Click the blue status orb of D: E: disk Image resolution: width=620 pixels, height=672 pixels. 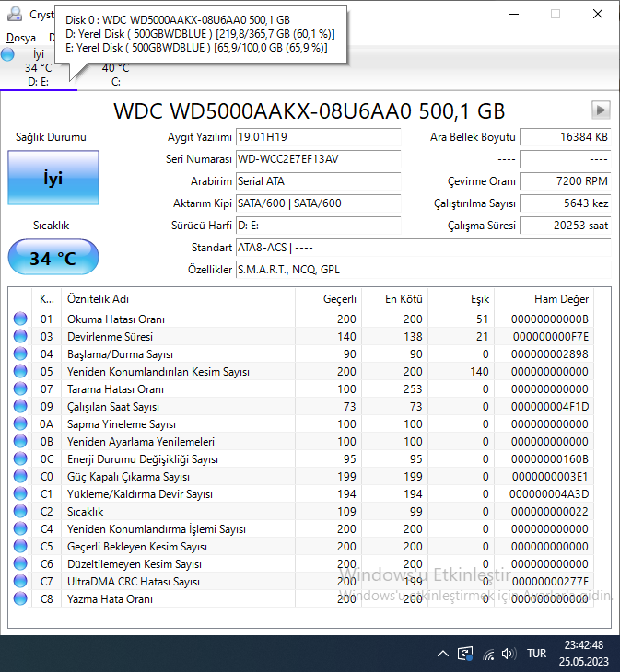[x=7, y=54]
